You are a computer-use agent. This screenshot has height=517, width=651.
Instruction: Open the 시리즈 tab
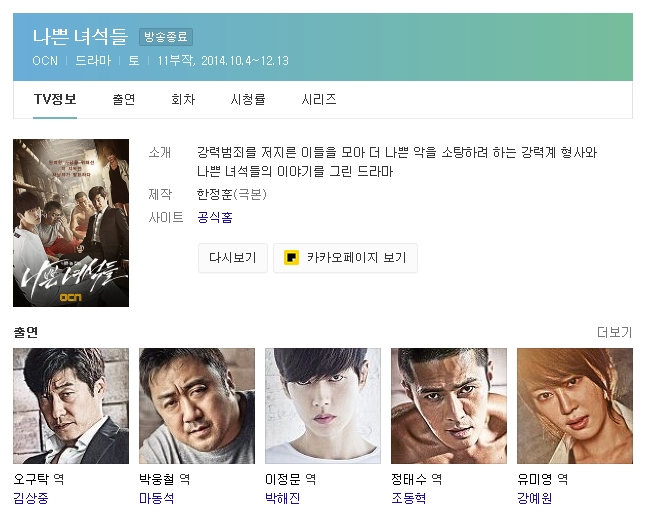(x=318, y=100)
